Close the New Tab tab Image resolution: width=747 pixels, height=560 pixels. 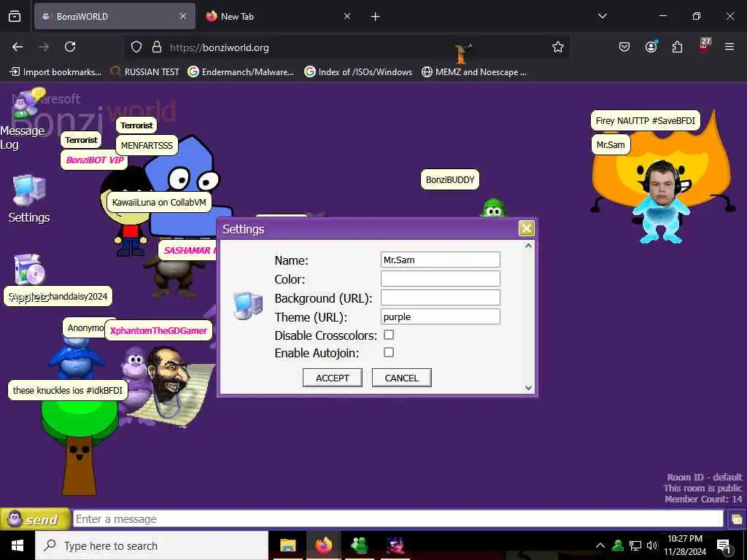pyautogui.click(x=347, y=16)
